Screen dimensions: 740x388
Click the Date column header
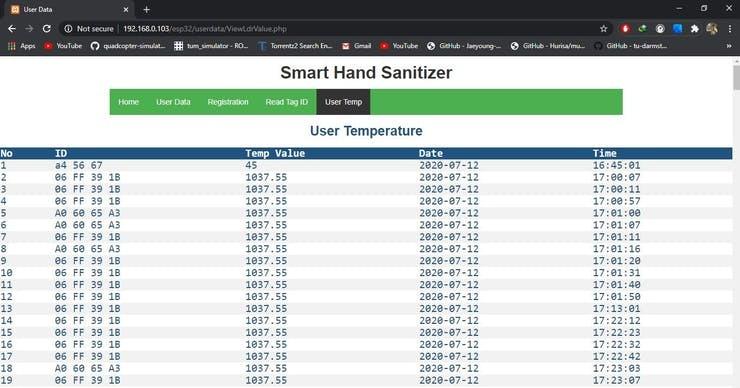click(x=431, y=153)
